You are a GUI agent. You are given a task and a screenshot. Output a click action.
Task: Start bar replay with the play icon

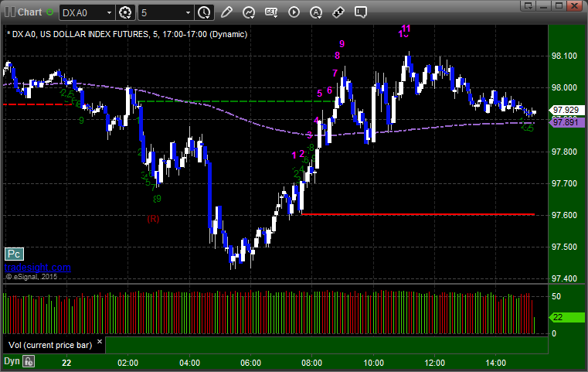[x=294, y=12]
